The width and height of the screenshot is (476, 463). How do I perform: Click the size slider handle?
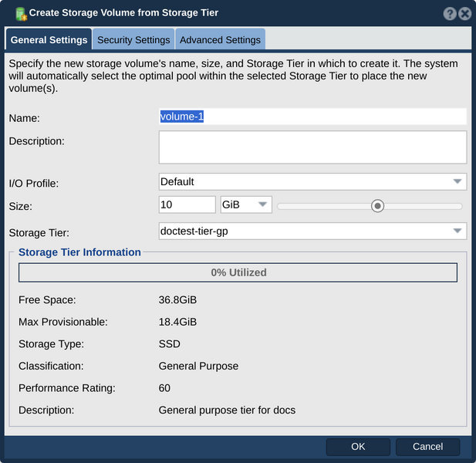tap(377, 206)
